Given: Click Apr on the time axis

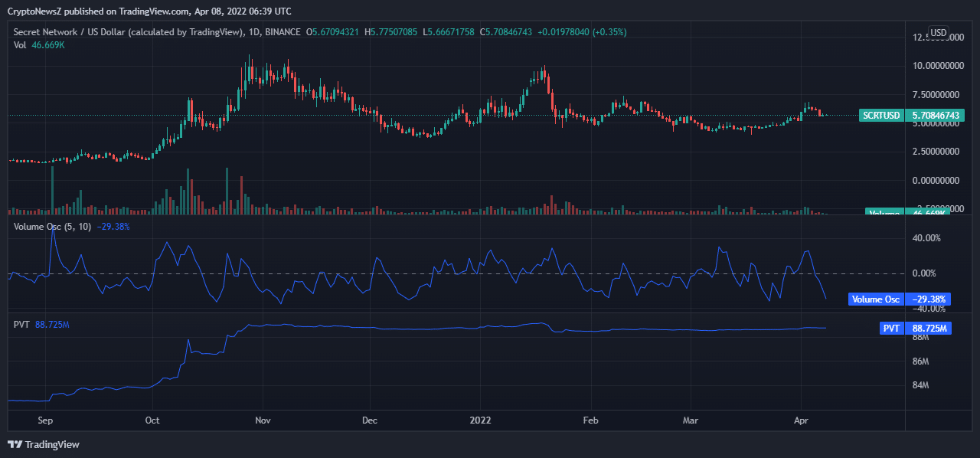Looking at the screenshot, I should 802,420.
